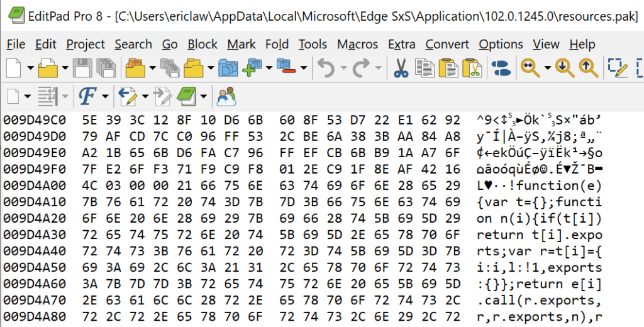Click the Undo arrow icon
This screenshot has height=327, width=644.
[x=326, y=67]
